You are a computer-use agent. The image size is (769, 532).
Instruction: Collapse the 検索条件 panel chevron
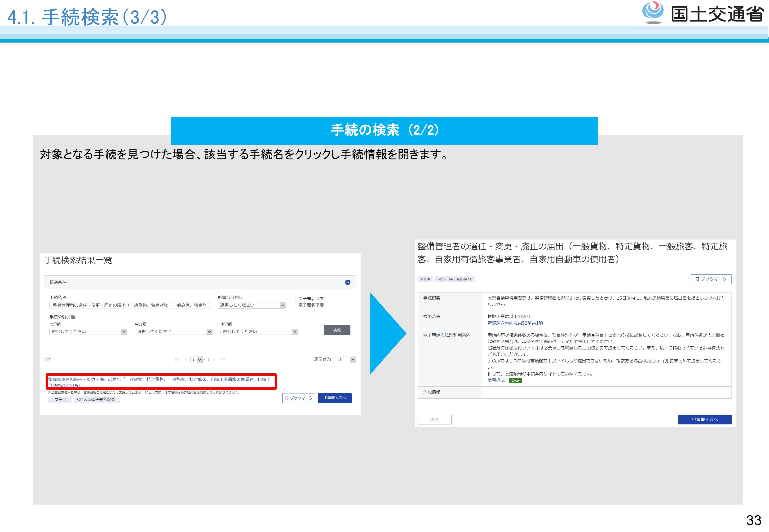tap(348, 282)
